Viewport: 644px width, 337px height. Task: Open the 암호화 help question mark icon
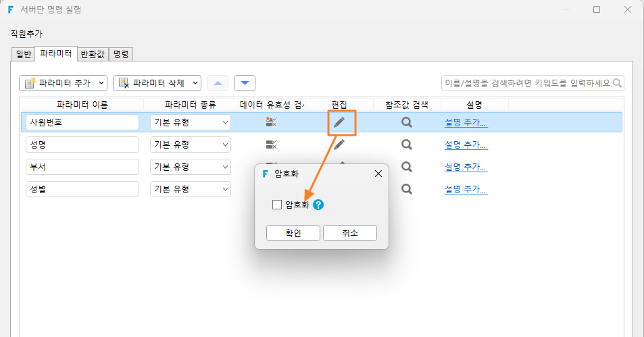coord(318,205)
